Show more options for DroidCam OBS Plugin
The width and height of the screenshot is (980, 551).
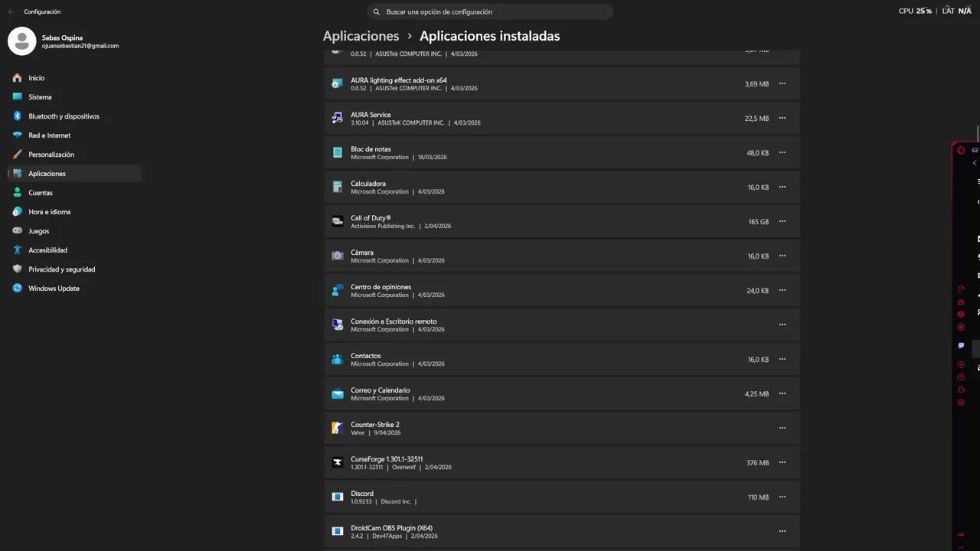782,531
